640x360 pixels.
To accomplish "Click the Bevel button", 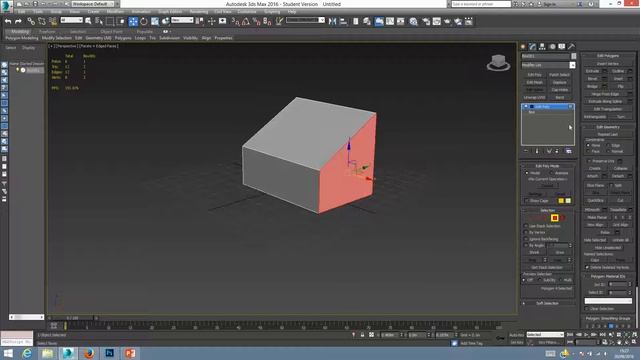I will 592,79.
